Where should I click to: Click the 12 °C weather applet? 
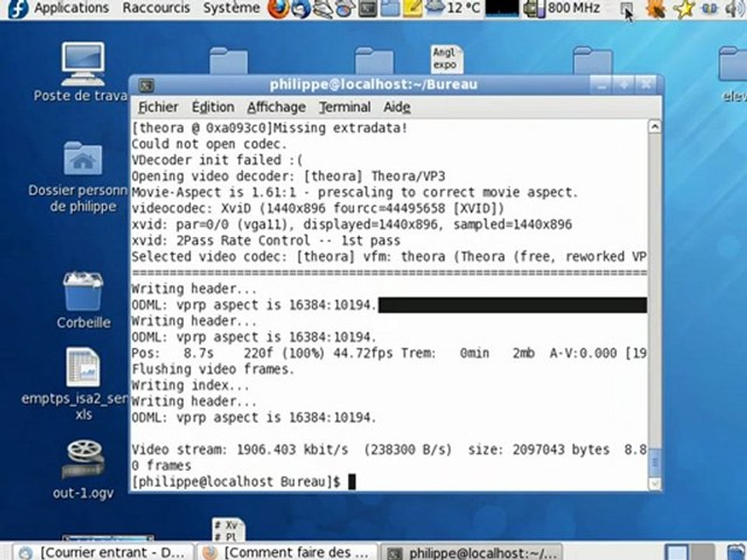click(x=453, y=8)
